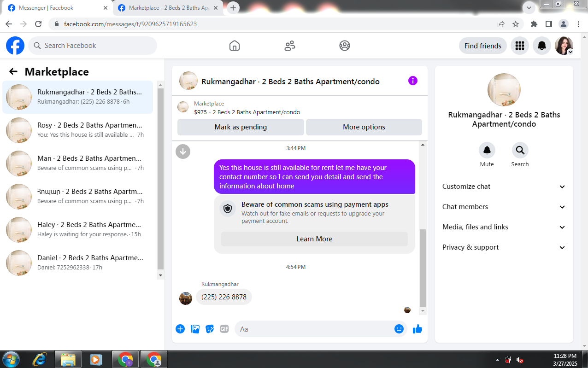Click Rukmangadhar's avatar beside phone message
The width and height of the screenshot is (588, 368).
(186, 298)
